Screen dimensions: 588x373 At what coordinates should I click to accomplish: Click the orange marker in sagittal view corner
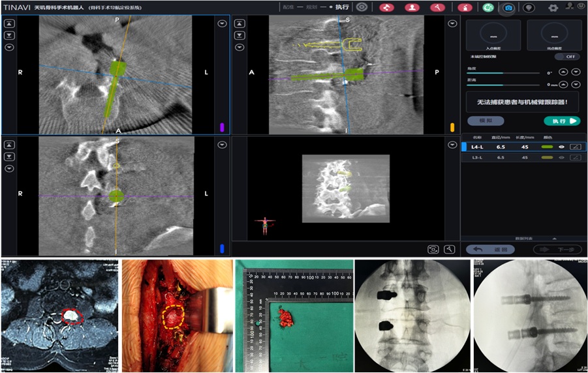452,127
